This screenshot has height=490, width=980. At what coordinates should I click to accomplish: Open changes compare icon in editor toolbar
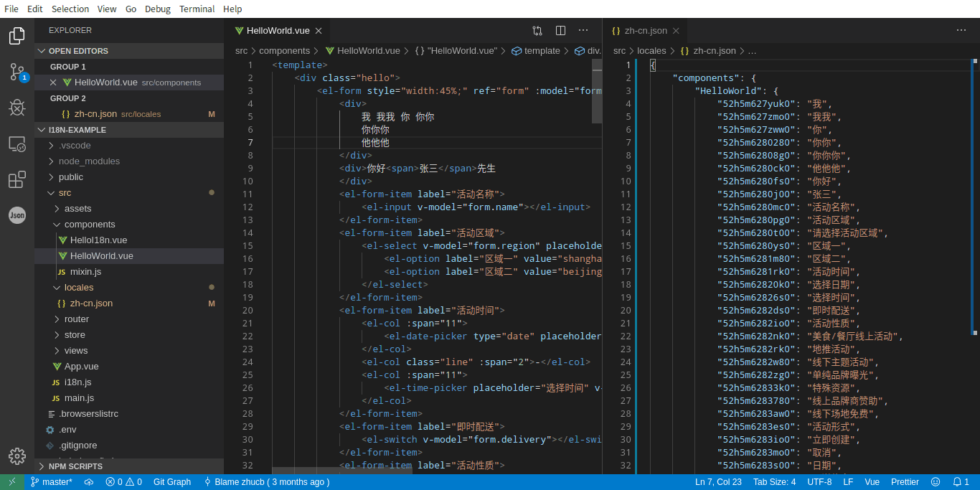click(537, 31)
